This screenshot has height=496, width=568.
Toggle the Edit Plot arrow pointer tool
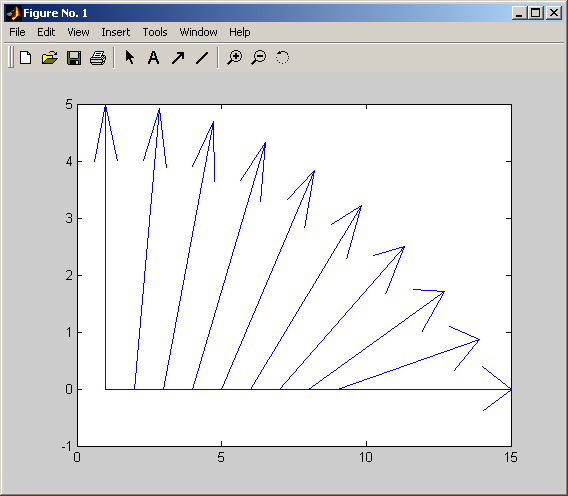pos(129,57)
